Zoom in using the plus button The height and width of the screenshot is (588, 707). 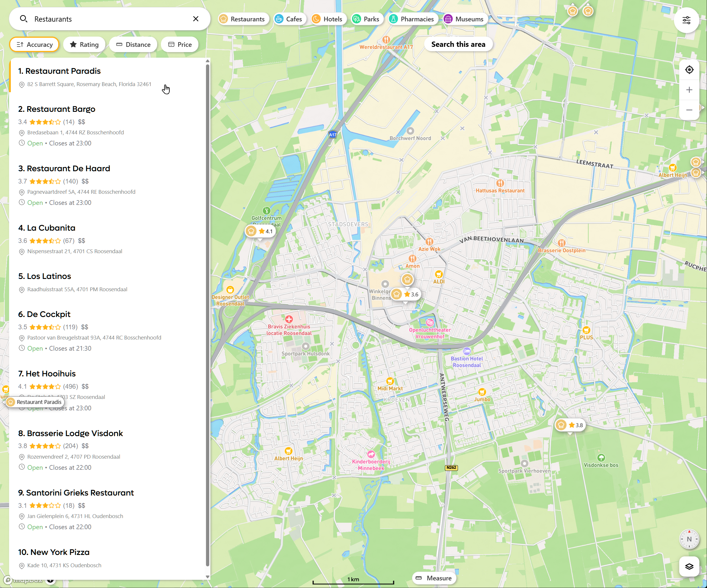(689, 90)
